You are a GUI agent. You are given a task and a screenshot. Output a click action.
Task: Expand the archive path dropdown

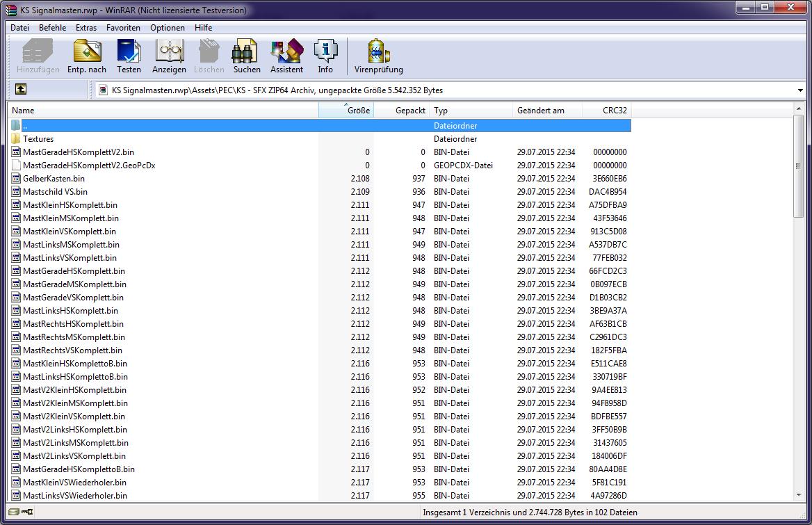click(801, 90)
